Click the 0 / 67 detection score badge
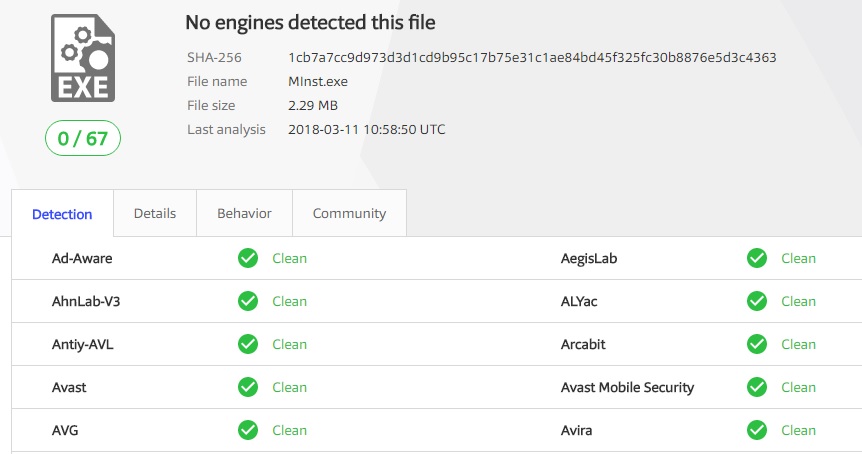Image resolution: width=862 pixels, height=454 pixels. [x=82, y=139]
